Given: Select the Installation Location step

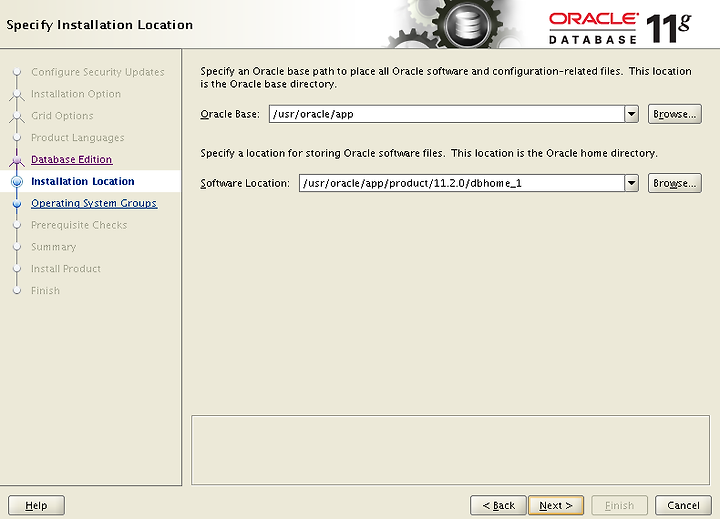Looking at the screenshot, I should point(83,181).
